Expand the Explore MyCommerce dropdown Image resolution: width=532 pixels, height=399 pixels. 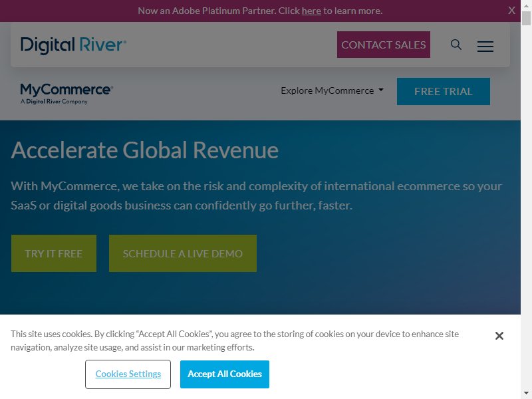coord(332,90)
